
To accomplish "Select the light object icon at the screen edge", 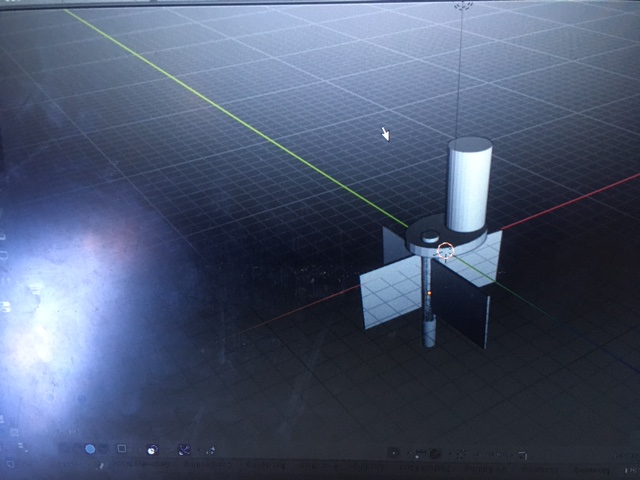I will [463, 5].
